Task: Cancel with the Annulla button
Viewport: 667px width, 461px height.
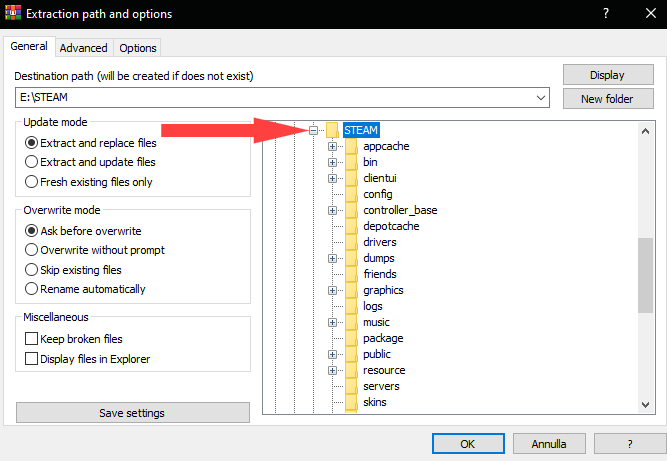Action: (549, 444)
